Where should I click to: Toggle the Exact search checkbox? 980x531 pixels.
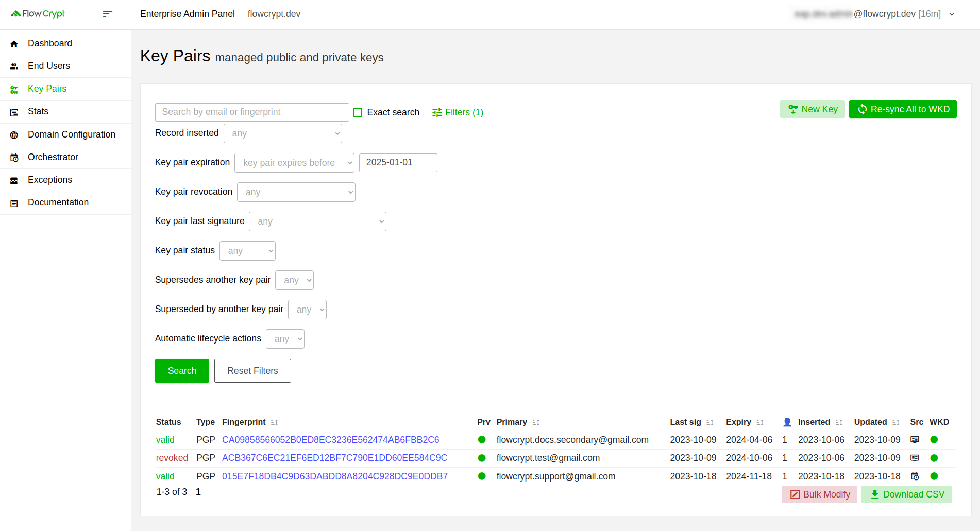click(x=358, y=112)
